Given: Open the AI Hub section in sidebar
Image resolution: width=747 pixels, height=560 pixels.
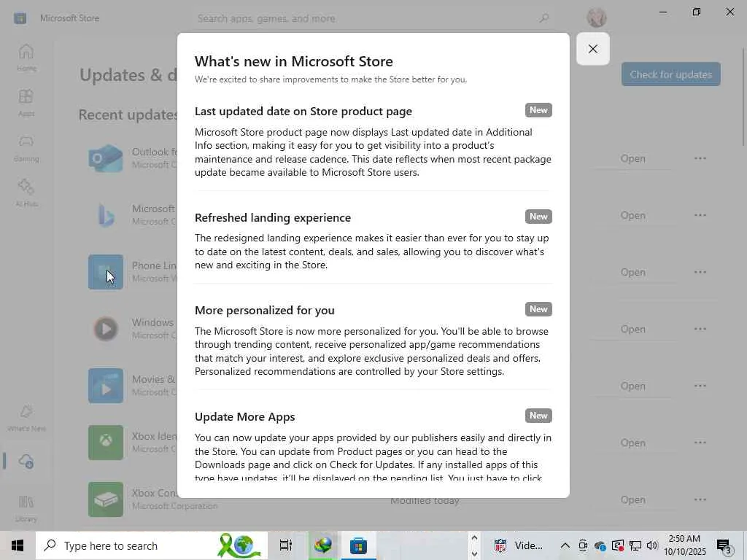Looking at the screenshot, I should click(x=26, y=193).
